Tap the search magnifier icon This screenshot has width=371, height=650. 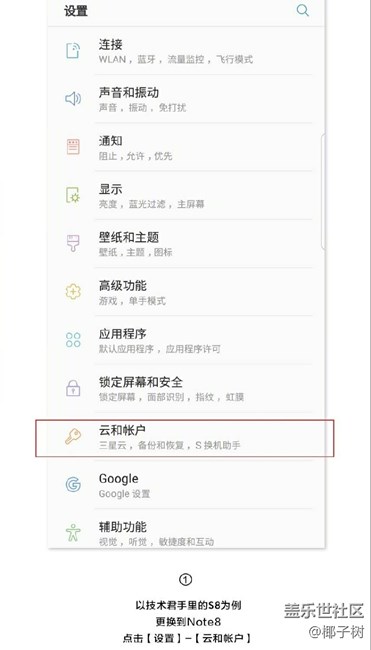303,10
